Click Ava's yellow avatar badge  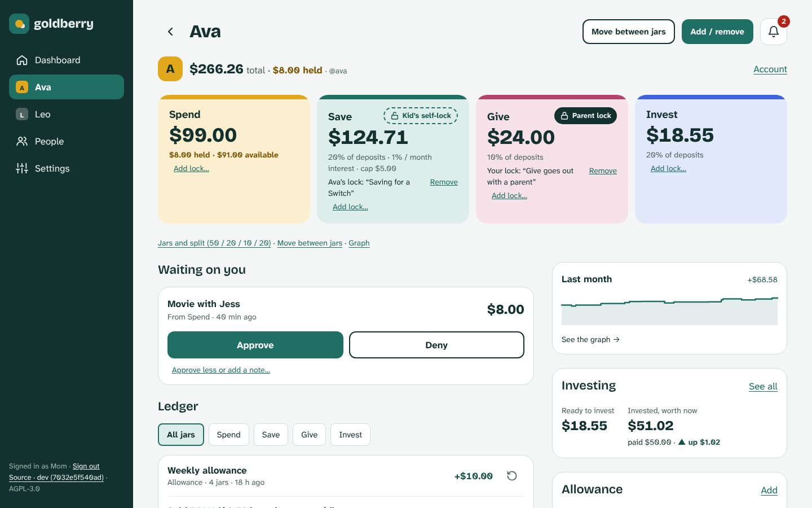[x=170, y=69]
